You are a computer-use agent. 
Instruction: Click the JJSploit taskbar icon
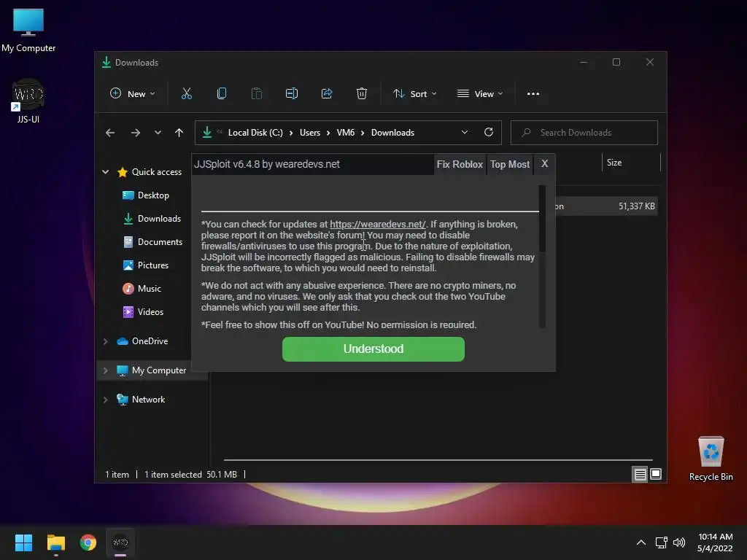pyautogui.click(x=120, y=542)
